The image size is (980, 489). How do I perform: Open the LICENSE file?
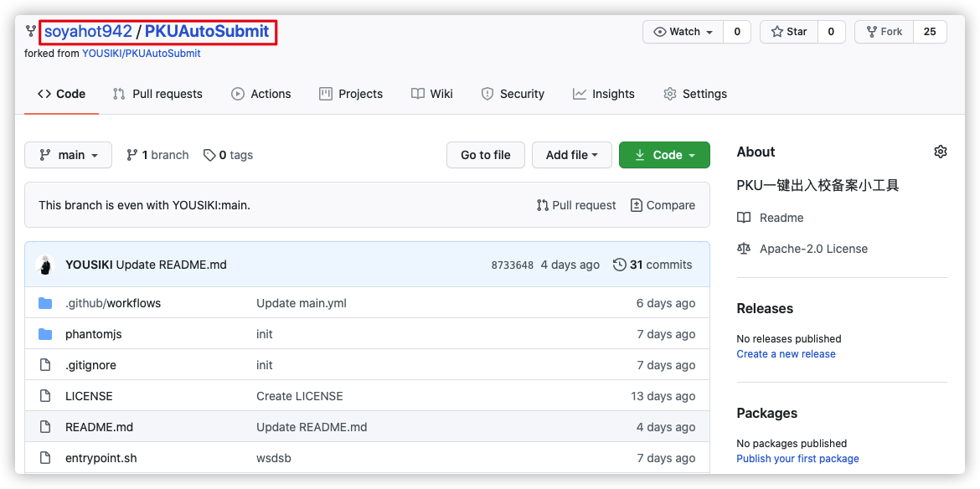click(x=89, y=396)
